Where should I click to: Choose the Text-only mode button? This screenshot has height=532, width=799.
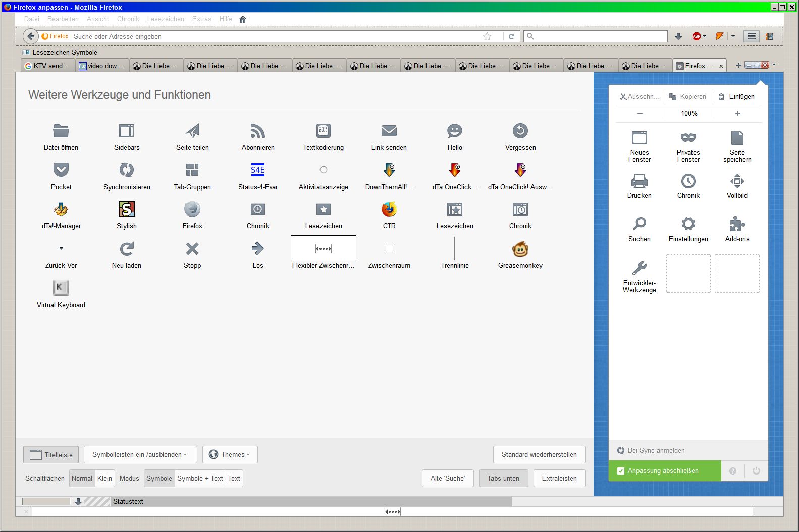tap(234, 479)
